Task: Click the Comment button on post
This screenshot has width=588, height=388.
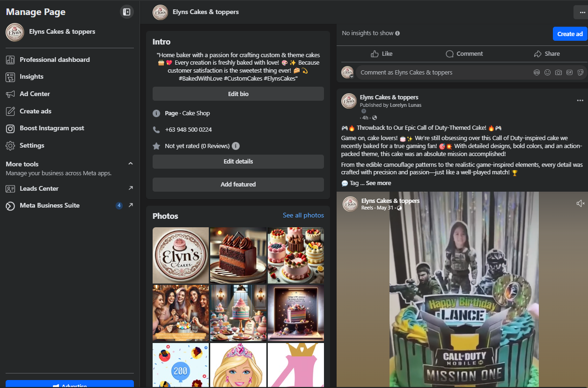Action: (x=464, y=54)
